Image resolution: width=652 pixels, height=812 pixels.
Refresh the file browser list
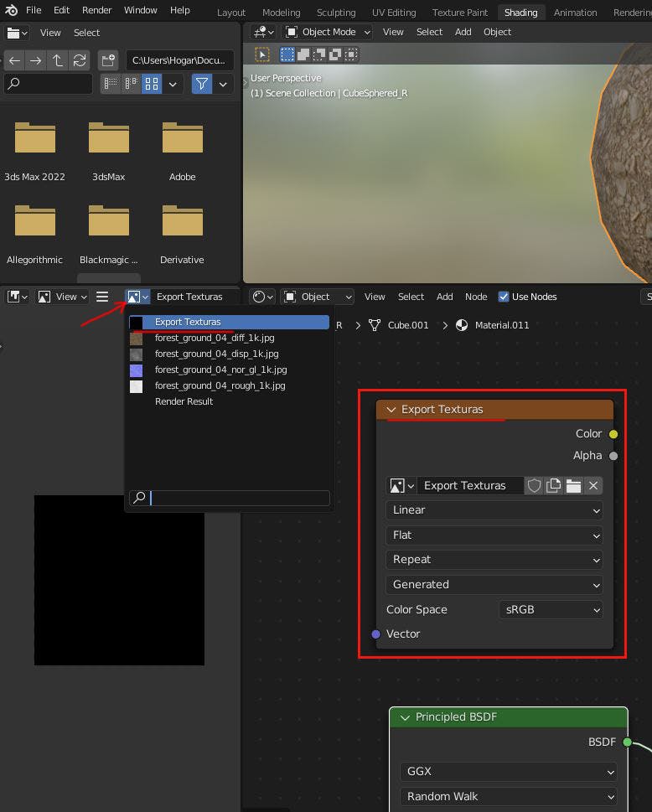[80, 60]
